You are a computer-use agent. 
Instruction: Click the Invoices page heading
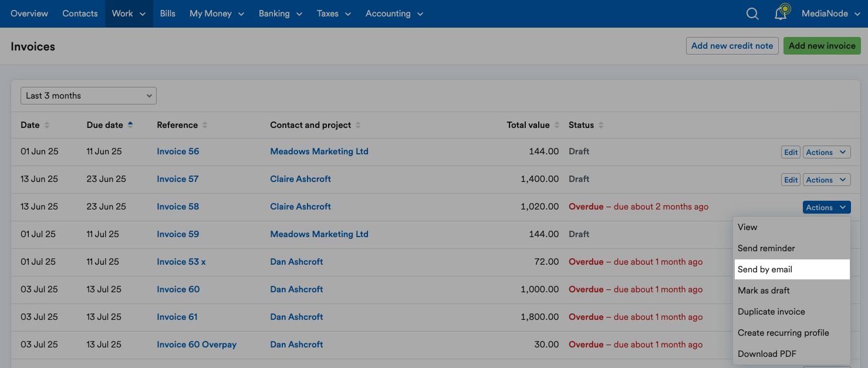(33, 47)
